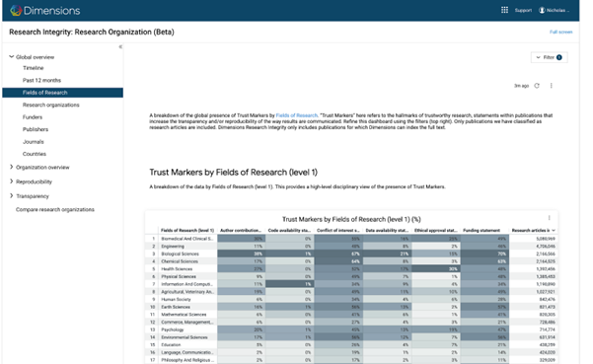
Task: Collapse the sidebar with double-chevron icon
Action: [120, 47]
